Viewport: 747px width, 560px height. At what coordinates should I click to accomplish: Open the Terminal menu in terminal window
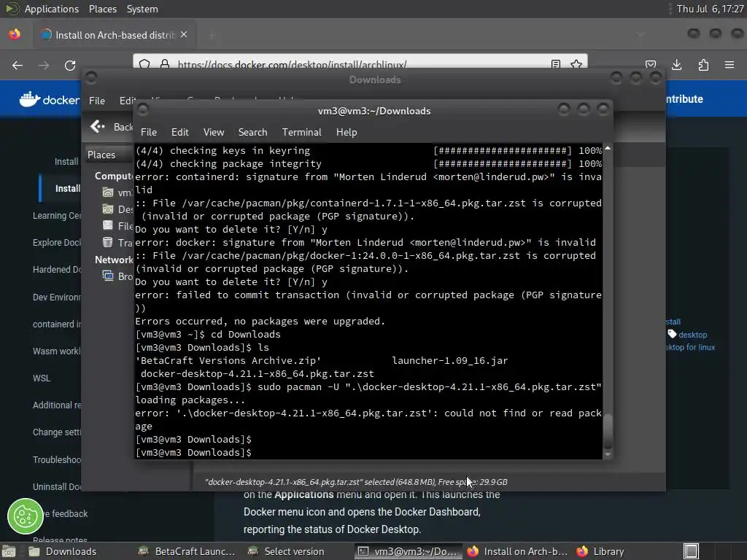301,132
